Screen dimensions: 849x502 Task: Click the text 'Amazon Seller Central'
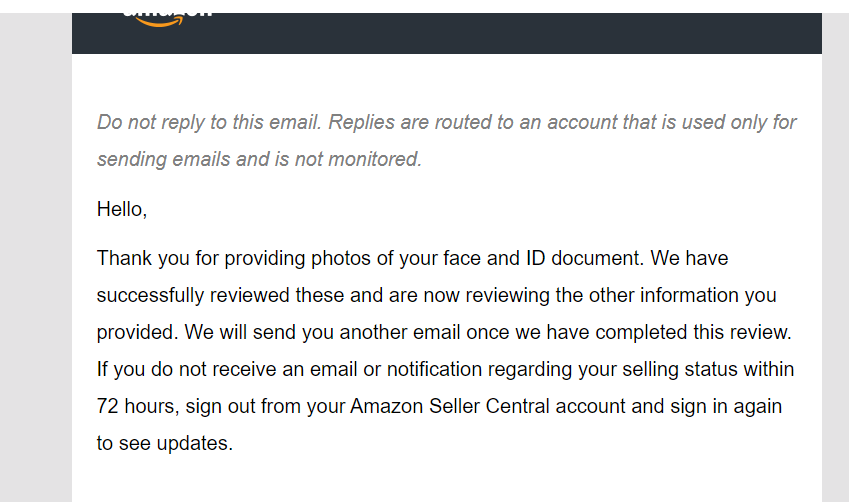[450, 406]
